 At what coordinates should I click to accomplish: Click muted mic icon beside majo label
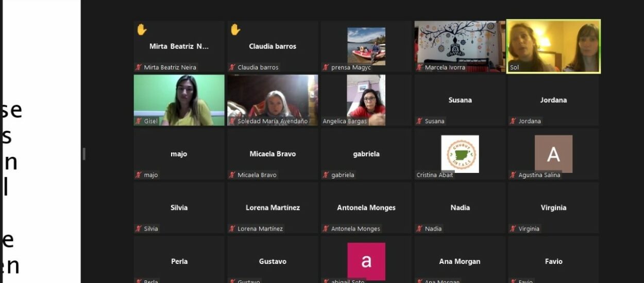(x=139, y=175)
